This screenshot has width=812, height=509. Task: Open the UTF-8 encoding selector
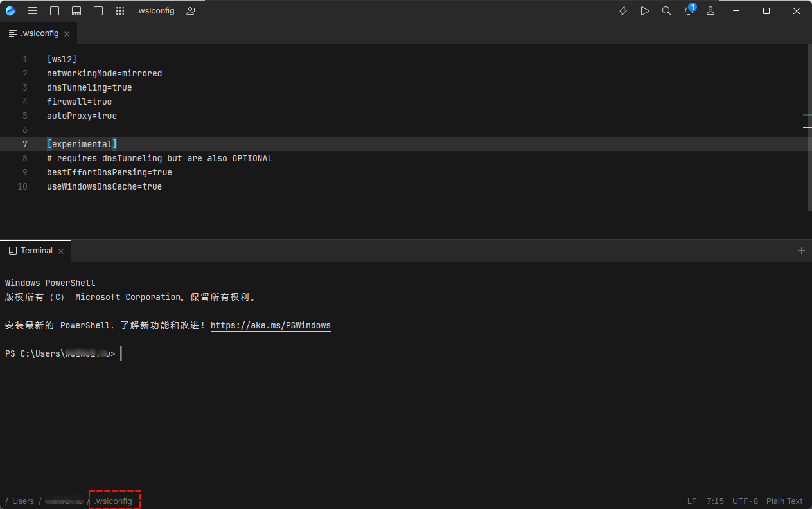point(745,501)
